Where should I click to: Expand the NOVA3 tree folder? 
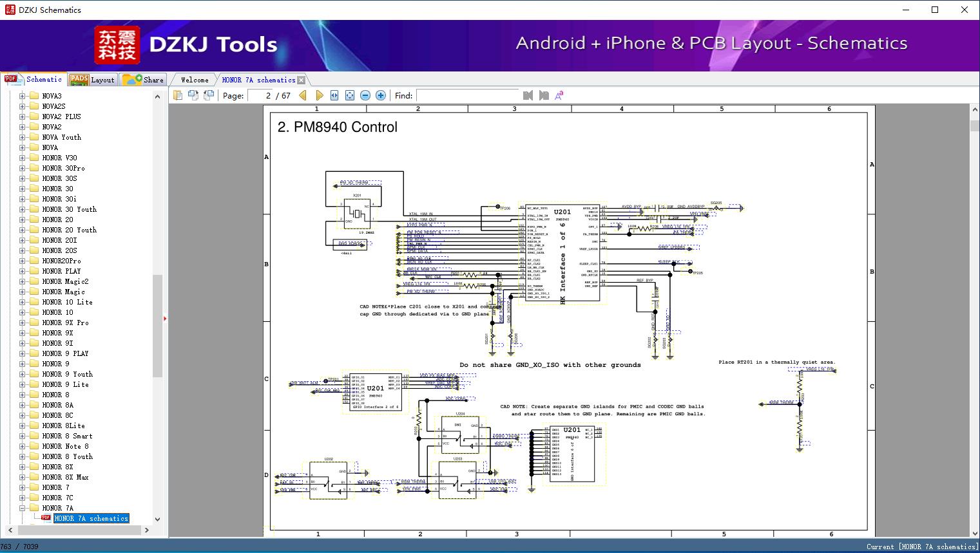pyautogui.click(x=23, y=96)
